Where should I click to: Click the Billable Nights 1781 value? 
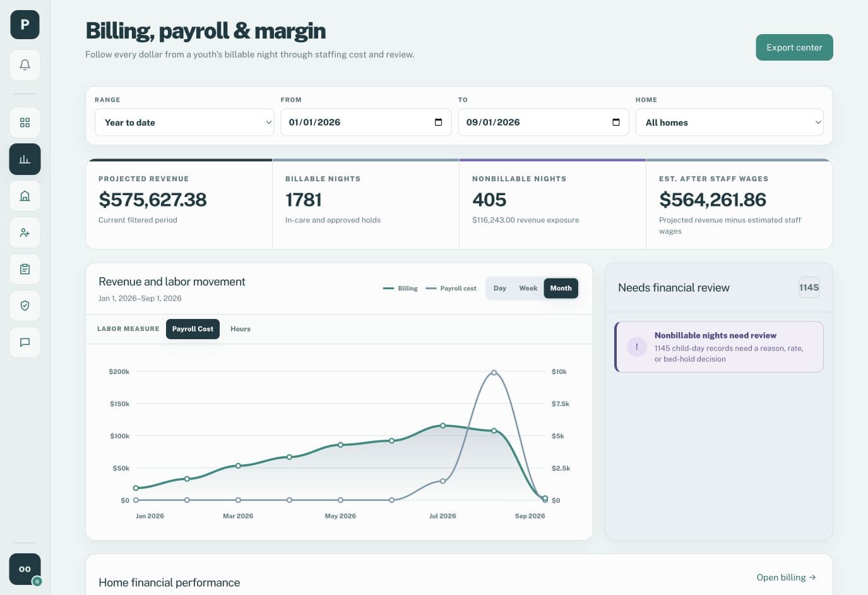coord(304,200)
